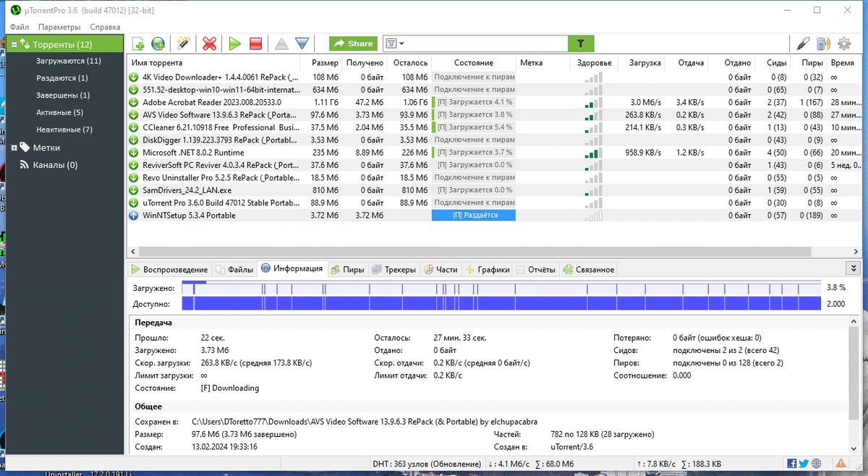Click details pane scrollbar down arrow
Screen dimensions: 868x476
[855, 449]
